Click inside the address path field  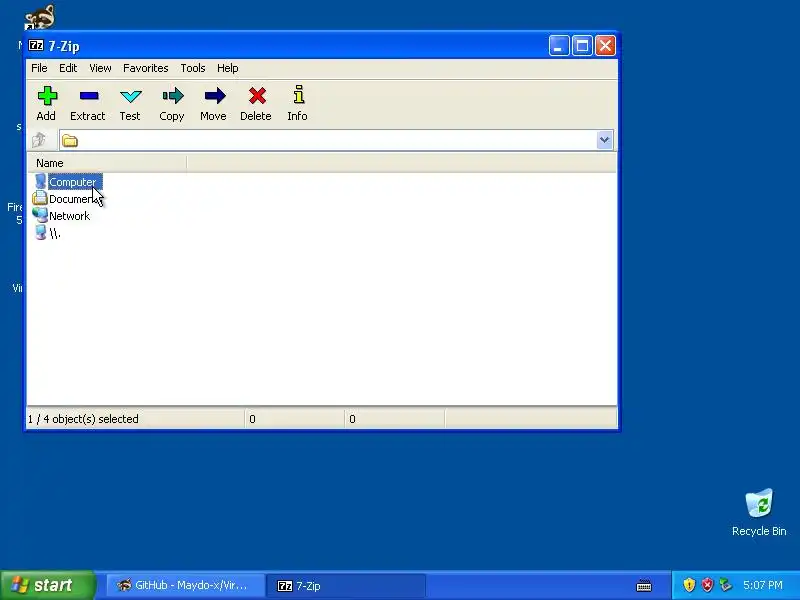click(x=337, y=140)
